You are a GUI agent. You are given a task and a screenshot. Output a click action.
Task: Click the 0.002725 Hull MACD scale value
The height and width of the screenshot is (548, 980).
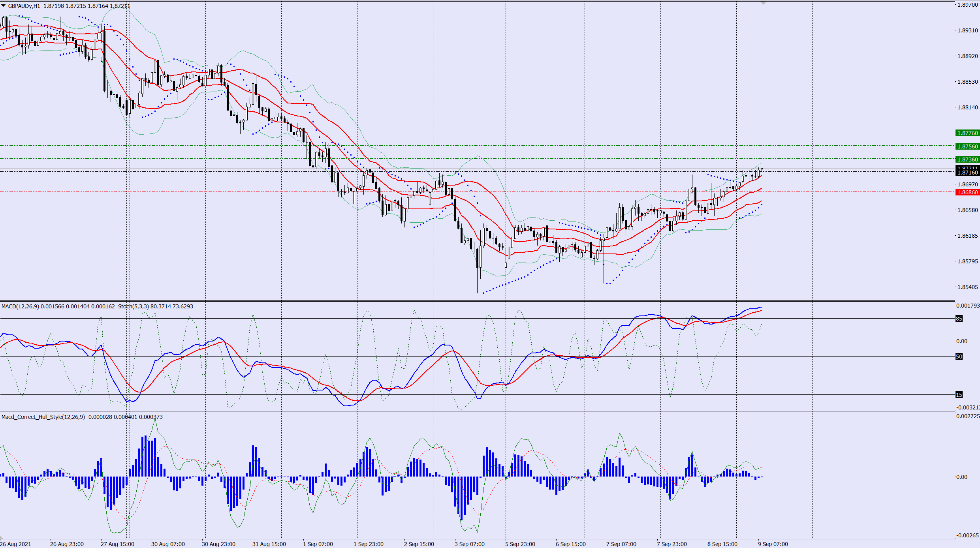click(x=968, y=416)
